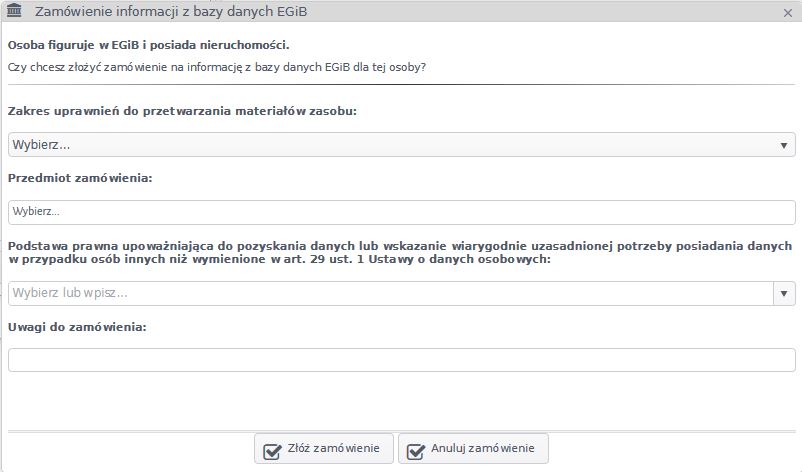Expand the first dropdown using its arrow
Screen dimensions: 802x472
pos(784,145)
